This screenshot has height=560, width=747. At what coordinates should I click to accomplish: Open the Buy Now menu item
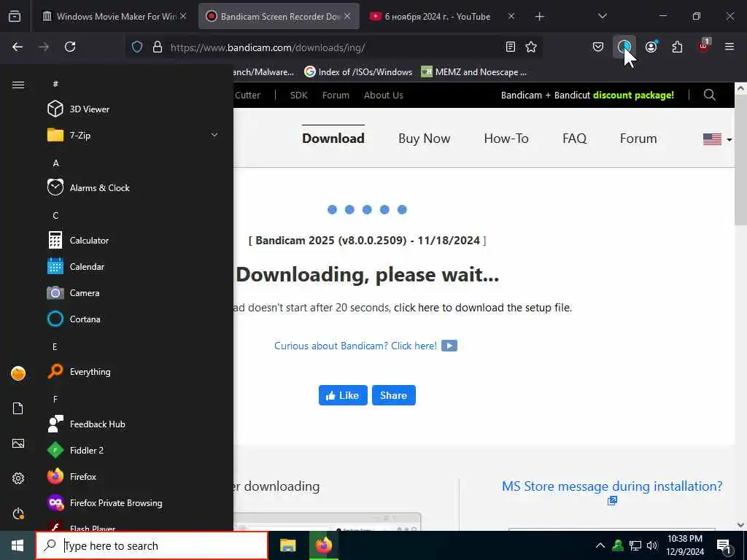pyautogui.click(x=424, y=139)
